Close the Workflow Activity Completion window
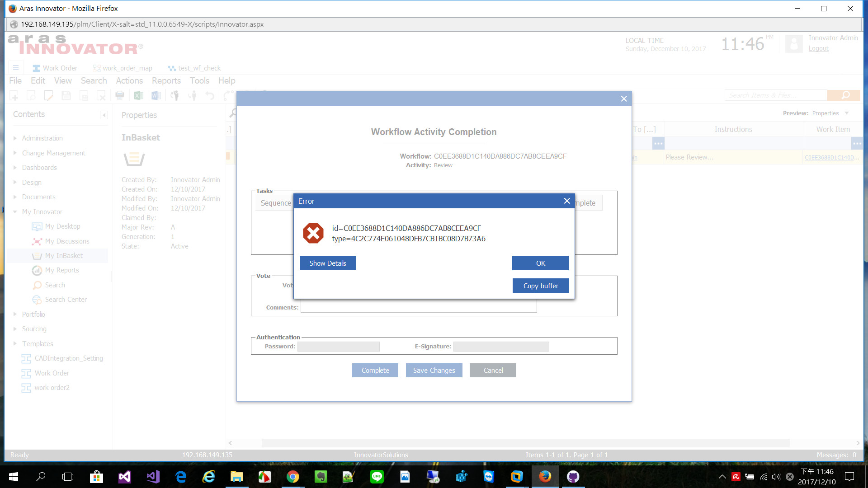 coord(623,99)
